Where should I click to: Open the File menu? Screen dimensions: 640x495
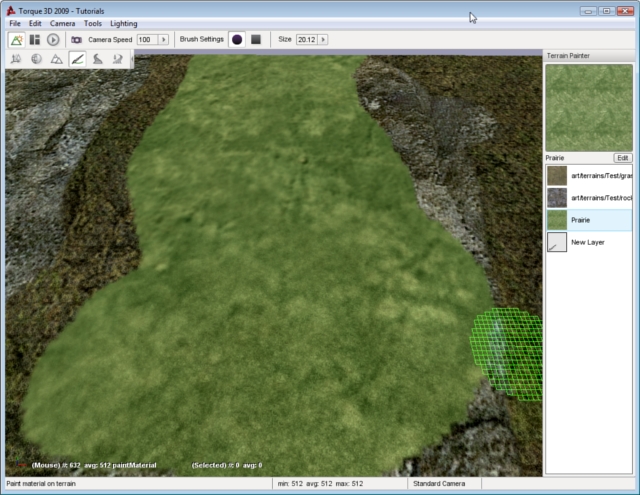coord(15,23)
